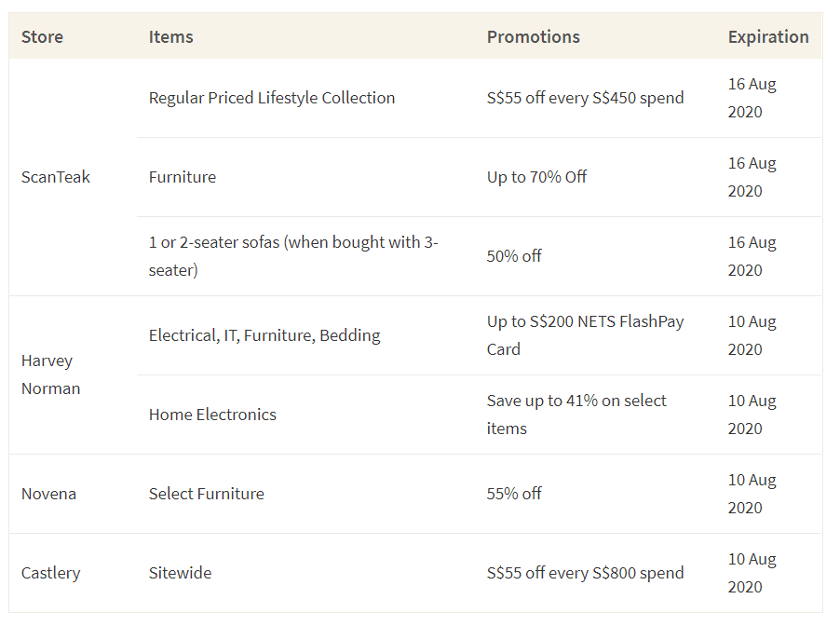Click Electrical, IT, Furniture, Bedding item

(264, 335)
